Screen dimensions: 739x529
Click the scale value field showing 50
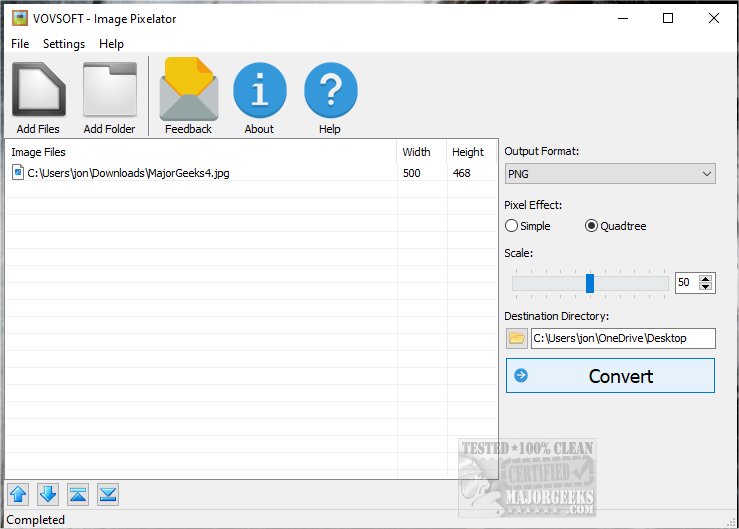tap(687, 282)
